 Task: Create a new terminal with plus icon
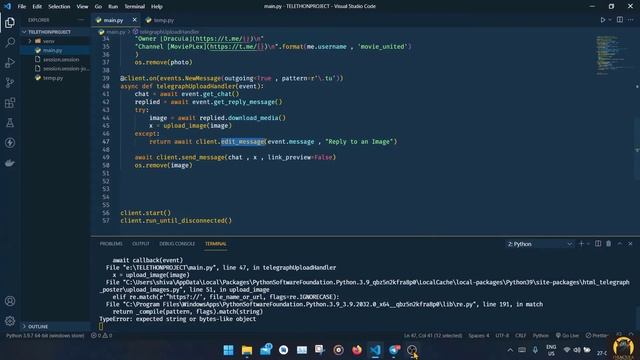(581, 244)
